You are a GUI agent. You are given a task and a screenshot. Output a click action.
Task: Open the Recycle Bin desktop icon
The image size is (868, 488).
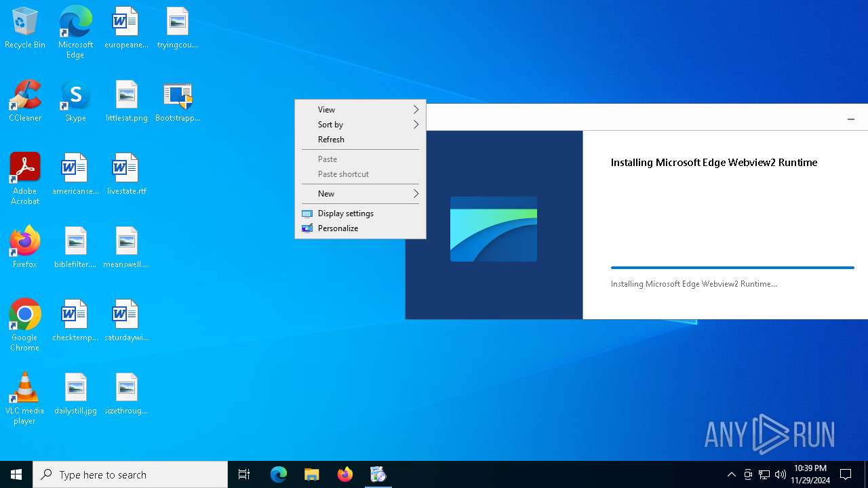coord(25,28)
